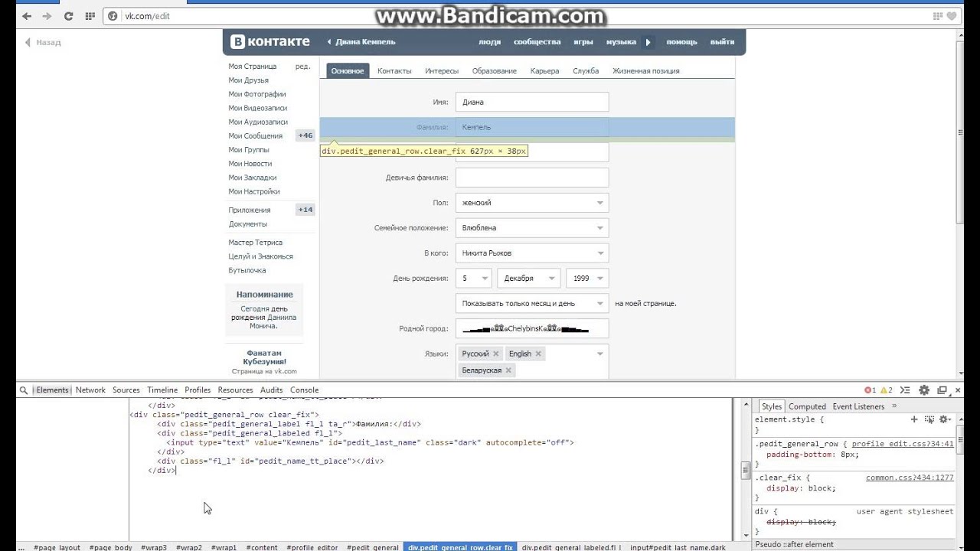The image size is (980, 551).
Task: Remove the English language tag
Action: point(538,354)
